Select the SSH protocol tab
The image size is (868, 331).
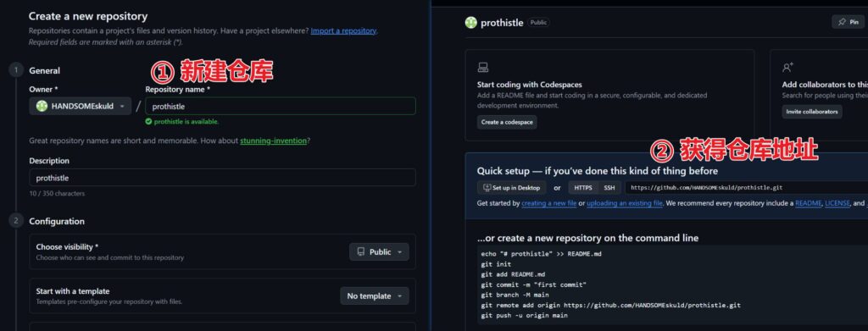(x=609, y=188)
